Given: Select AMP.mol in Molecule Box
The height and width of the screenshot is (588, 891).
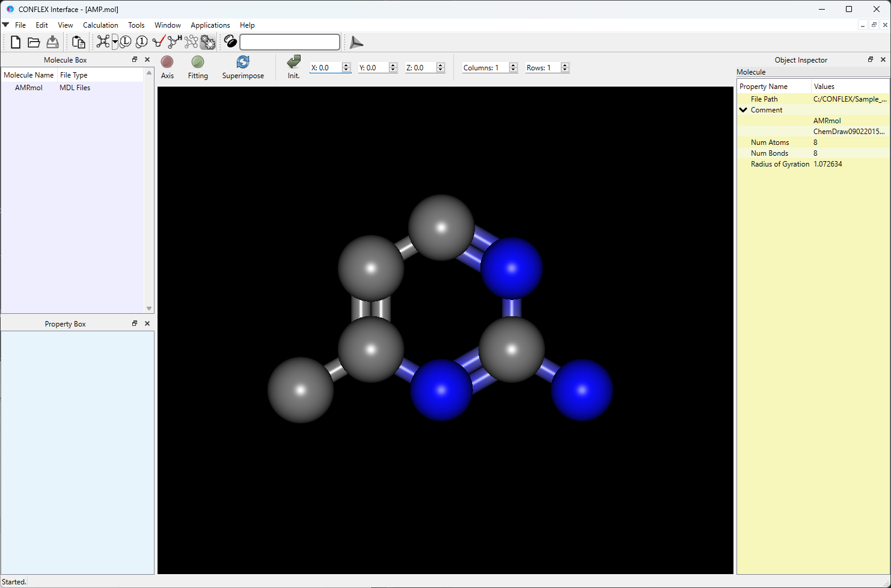Looking at the screenshot, I should point(29,88).
